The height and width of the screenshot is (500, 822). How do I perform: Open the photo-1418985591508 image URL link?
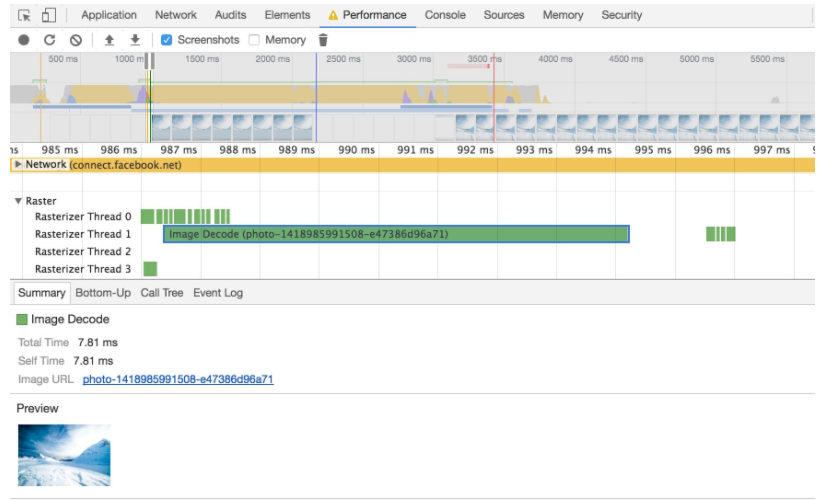click(178, 379)
